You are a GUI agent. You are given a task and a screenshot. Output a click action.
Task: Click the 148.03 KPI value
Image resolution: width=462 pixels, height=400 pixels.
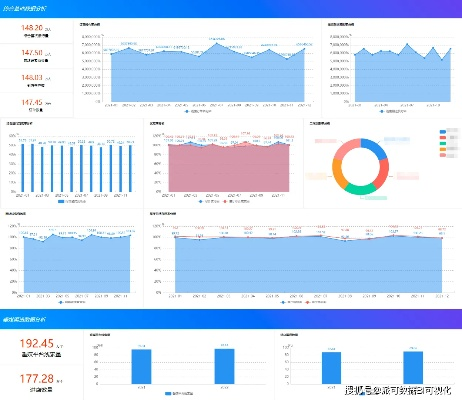coord(32,77)
